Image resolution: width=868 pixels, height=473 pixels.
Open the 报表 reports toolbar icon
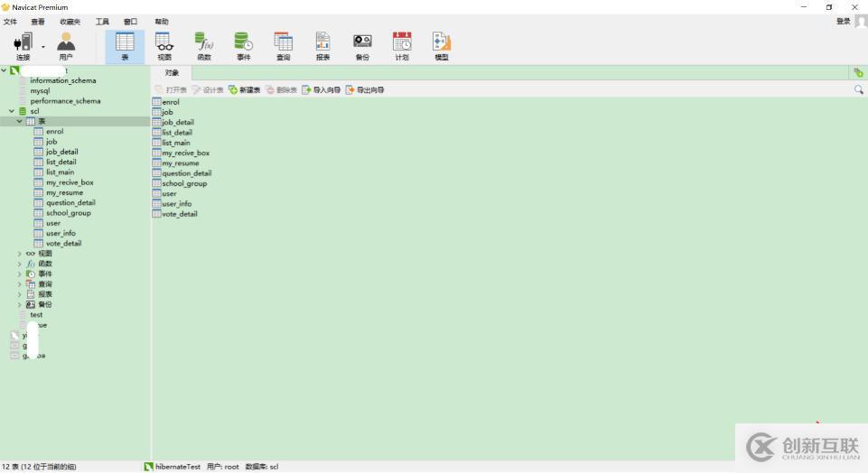tap(322, 46)
